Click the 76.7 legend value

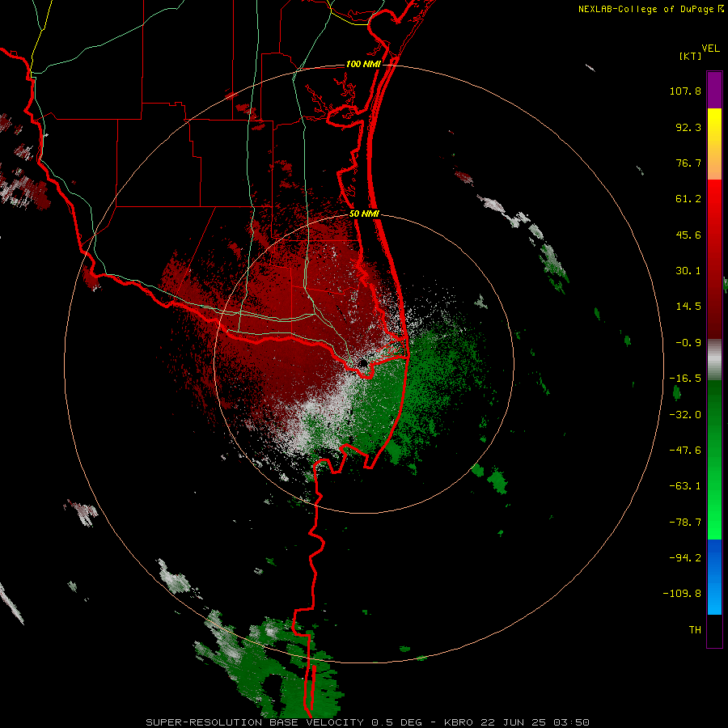coord(688,163)
